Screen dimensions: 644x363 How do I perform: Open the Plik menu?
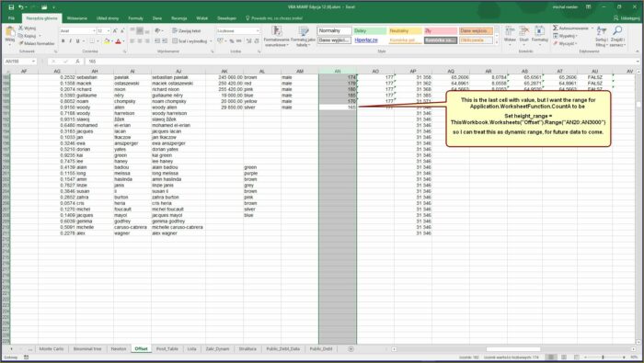pyautogui.click(x=11, y=18)
